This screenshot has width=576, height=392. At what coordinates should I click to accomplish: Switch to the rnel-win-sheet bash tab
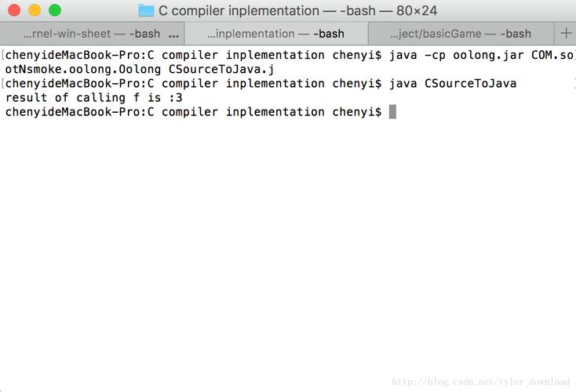point(90,34)
